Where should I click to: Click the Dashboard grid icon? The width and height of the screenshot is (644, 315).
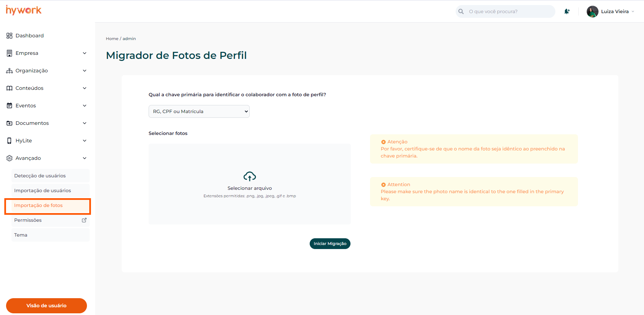tap(9, 36)
